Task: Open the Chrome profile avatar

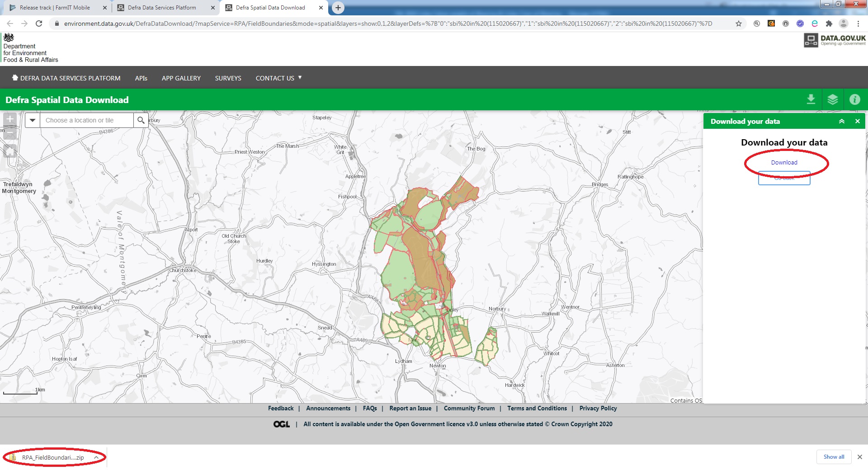Action: [844, 23]
